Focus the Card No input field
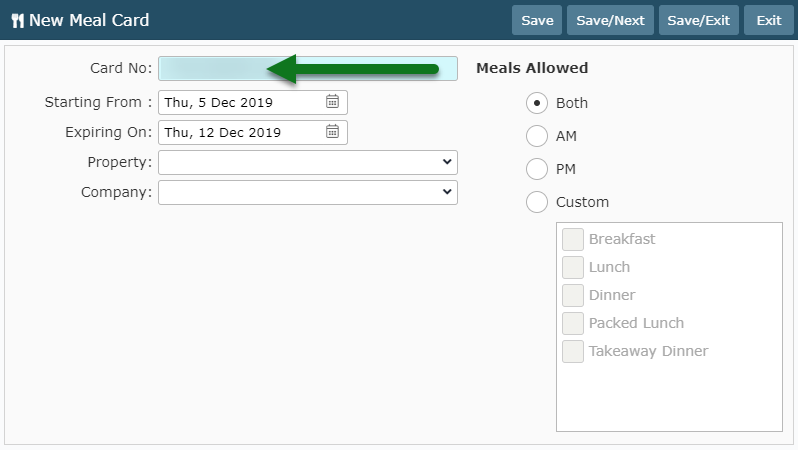The height and width of the screenshot is (450, 798). [308, 68]
